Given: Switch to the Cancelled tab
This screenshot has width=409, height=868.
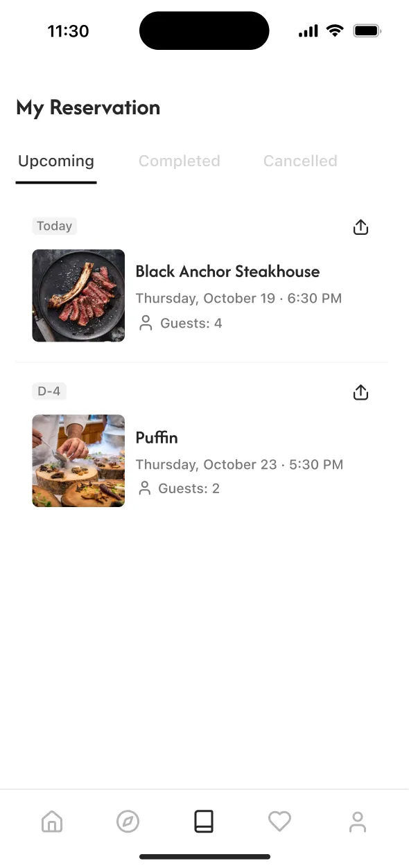Looking at the screenshot, I should pyautogui.click(x=299, y=161).
